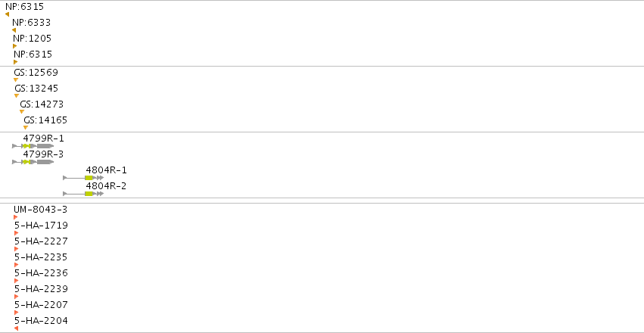The height and width of the screenshot is (333, 644).
Task: Select the NP:1205 feature arrow marker
Action: [x=15, y=46]
